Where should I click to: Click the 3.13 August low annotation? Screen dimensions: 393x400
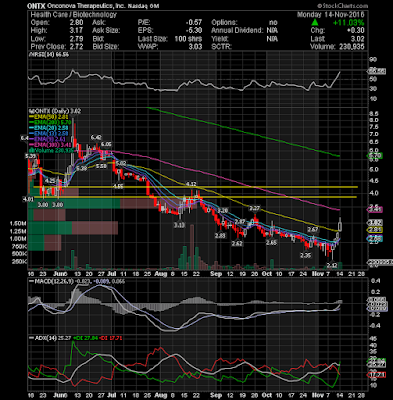(179, 225)
